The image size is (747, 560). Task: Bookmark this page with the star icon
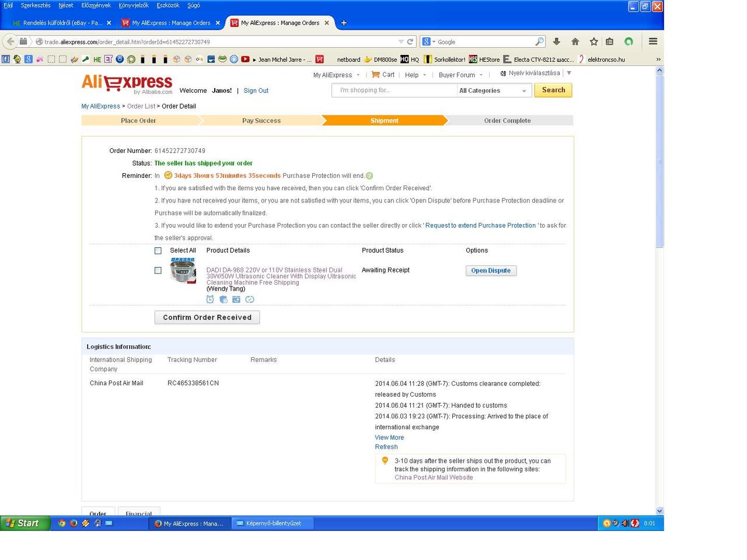[594, 41]
